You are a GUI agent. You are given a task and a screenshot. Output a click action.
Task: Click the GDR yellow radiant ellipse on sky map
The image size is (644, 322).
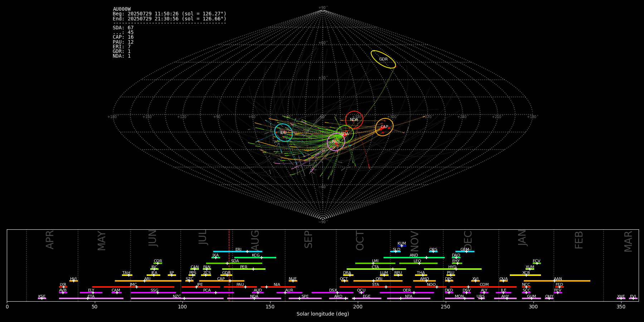point(383,59)
